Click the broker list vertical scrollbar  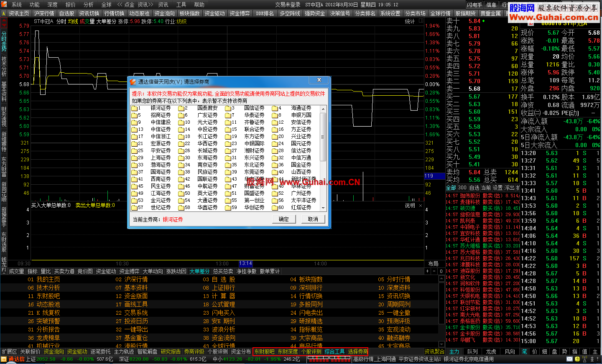[x=323, y=158]
